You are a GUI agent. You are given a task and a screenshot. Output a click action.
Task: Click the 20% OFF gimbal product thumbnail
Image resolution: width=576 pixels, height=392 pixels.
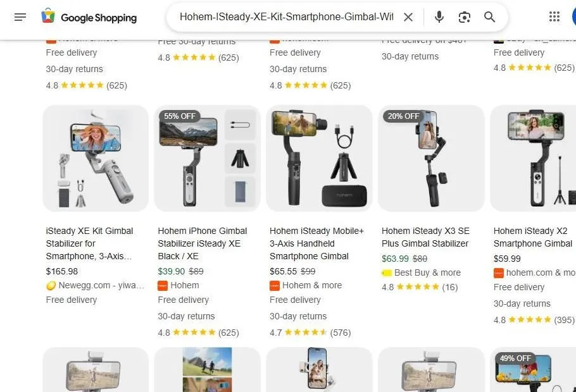[431, 158]
